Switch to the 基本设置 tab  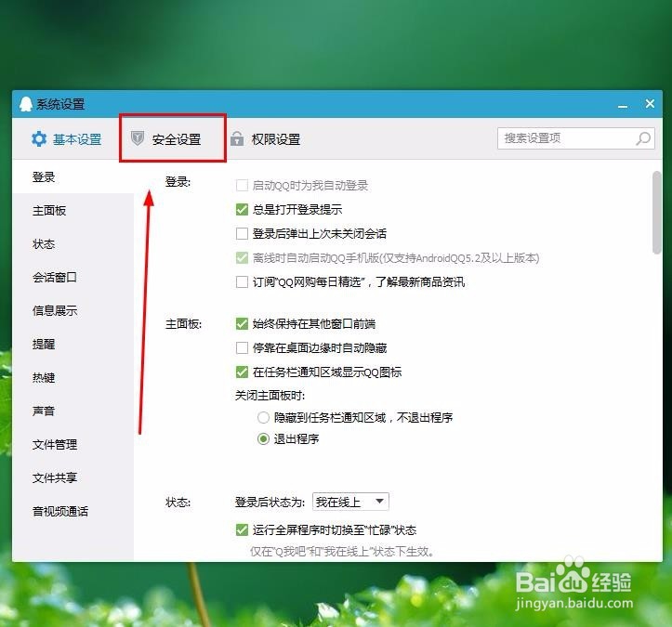coord(66,139)
